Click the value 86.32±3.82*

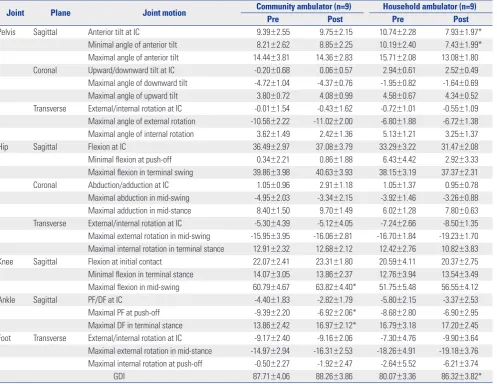461,376
